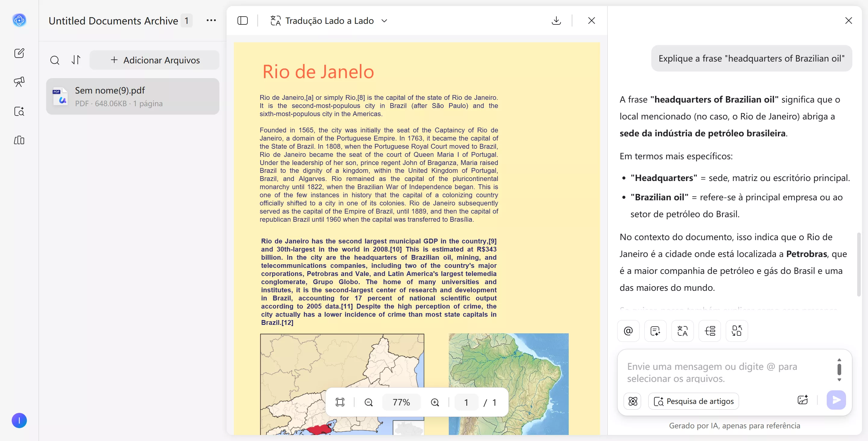This screenshot has width=868, height=441.
Task: Select the Sem nome(9).pdf file item
Action: click(132, 97)
